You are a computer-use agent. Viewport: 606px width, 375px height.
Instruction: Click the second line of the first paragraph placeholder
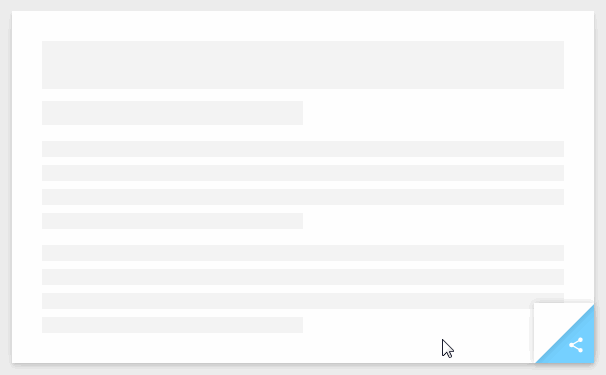303,173
